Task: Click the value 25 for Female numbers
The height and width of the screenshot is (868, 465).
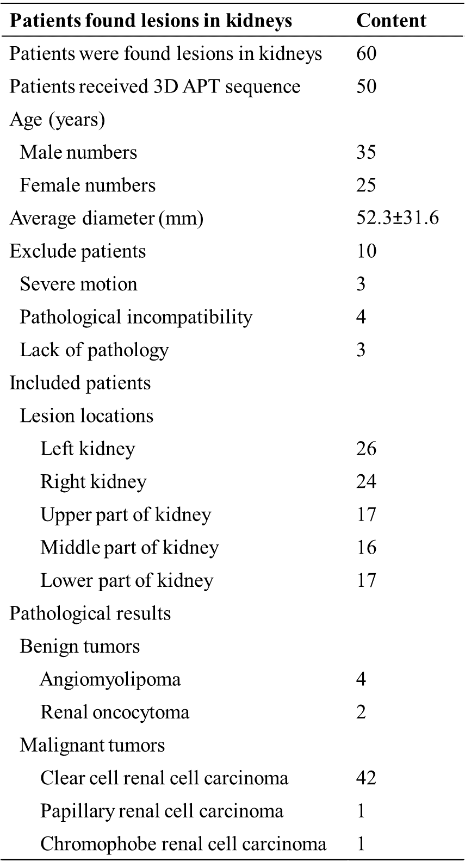Action: [x=366, y=185]
